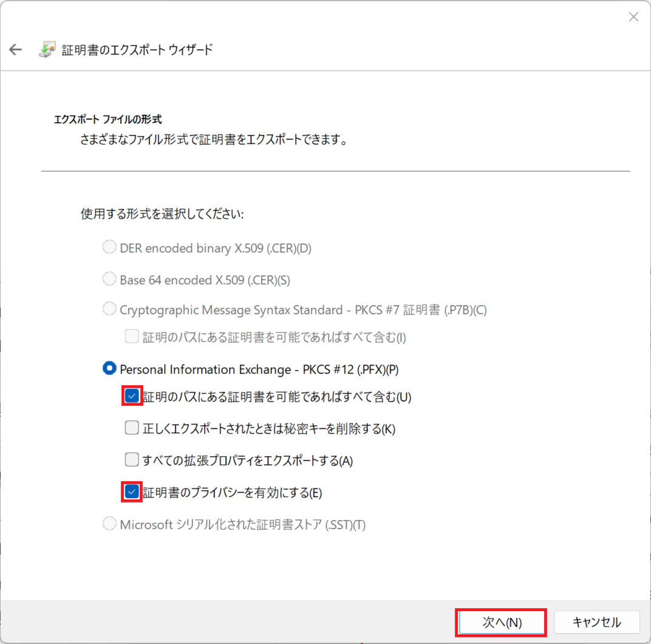Toggle 証明のパスにある証明書を可能であればすべて含む(U) checkbox
This screenshot has height=644, width=651.
[x=132, y=396]
